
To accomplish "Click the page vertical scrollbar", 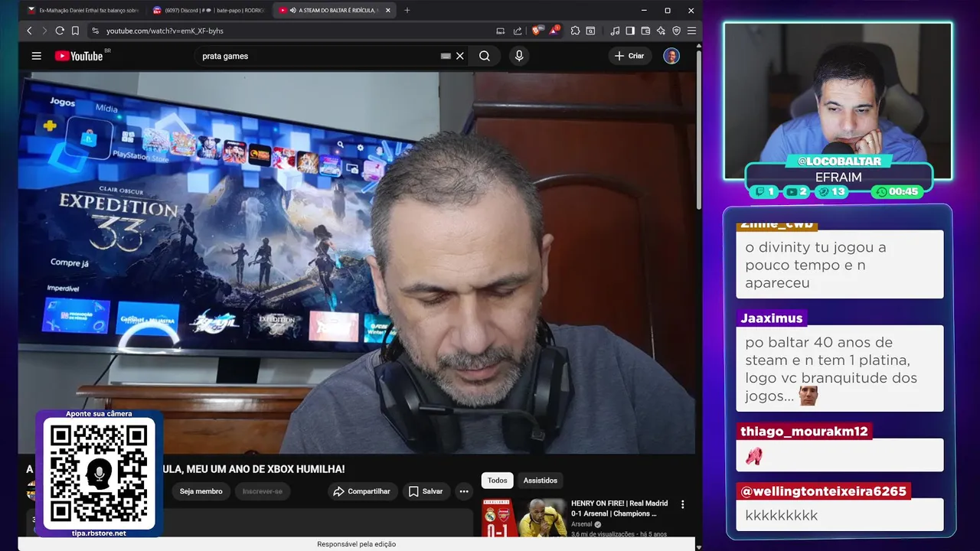I will point(699,130).
